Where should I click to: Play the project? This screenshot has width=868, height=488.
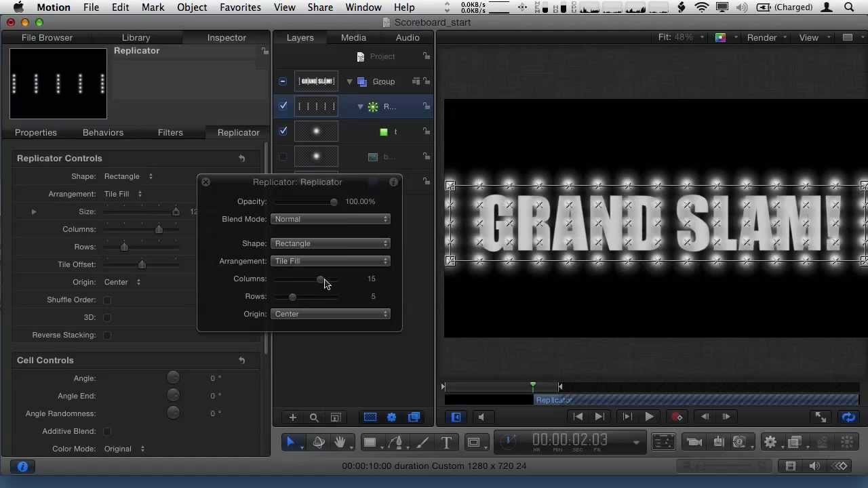tap(649, 417)
